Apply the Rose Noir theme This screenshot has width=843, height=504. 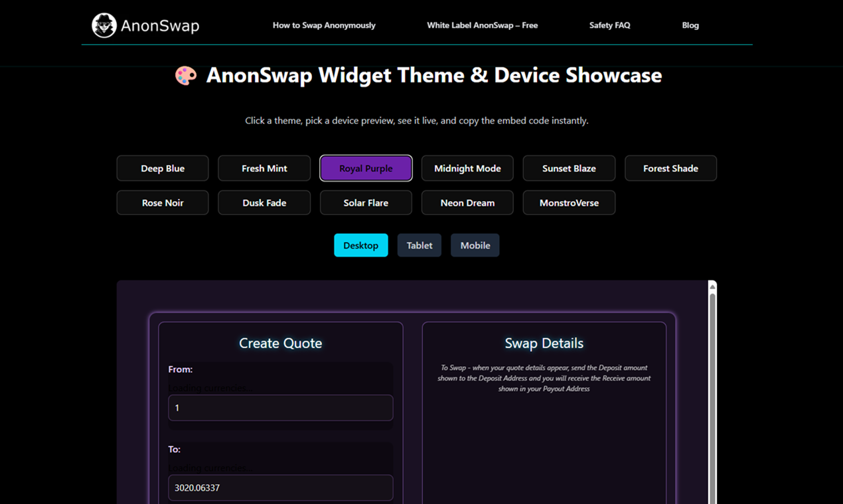point(163,203)
